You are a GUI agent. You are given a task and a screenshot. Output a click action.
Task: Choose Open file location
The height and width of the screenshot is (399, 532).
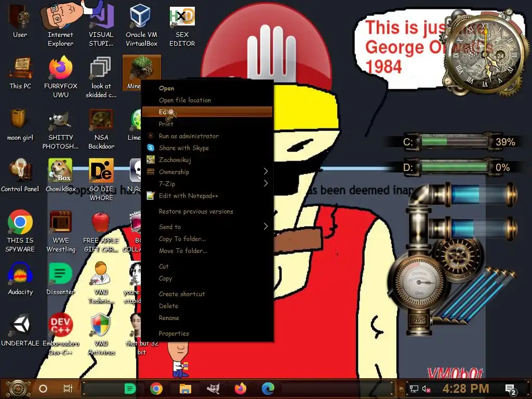click(x=207, y=100)
